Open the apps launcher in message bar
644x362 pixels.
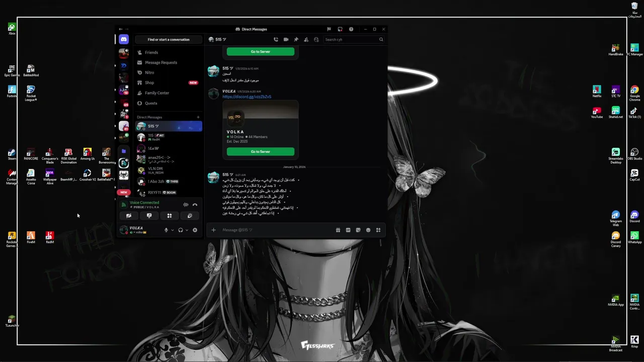point(378,230)
